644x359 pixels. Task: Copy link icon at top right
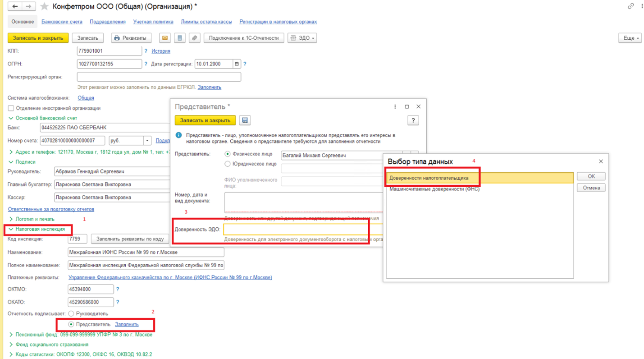point(630,6)
